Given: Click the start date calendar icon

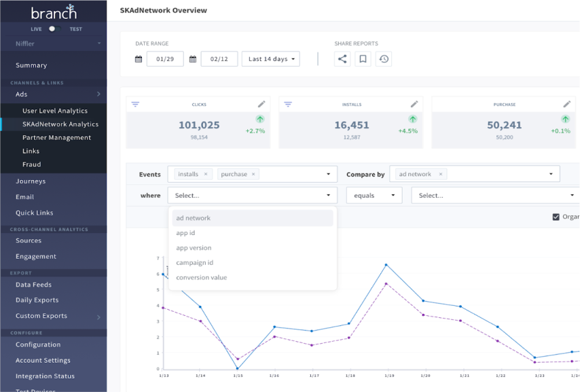Looking at the screenshot, I should tap(140, 59).
